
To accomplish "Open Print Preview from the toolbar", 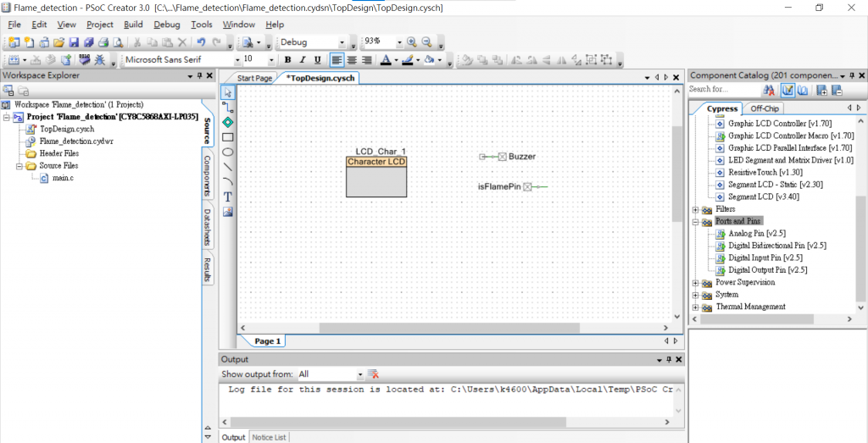I will click(118, 42).
